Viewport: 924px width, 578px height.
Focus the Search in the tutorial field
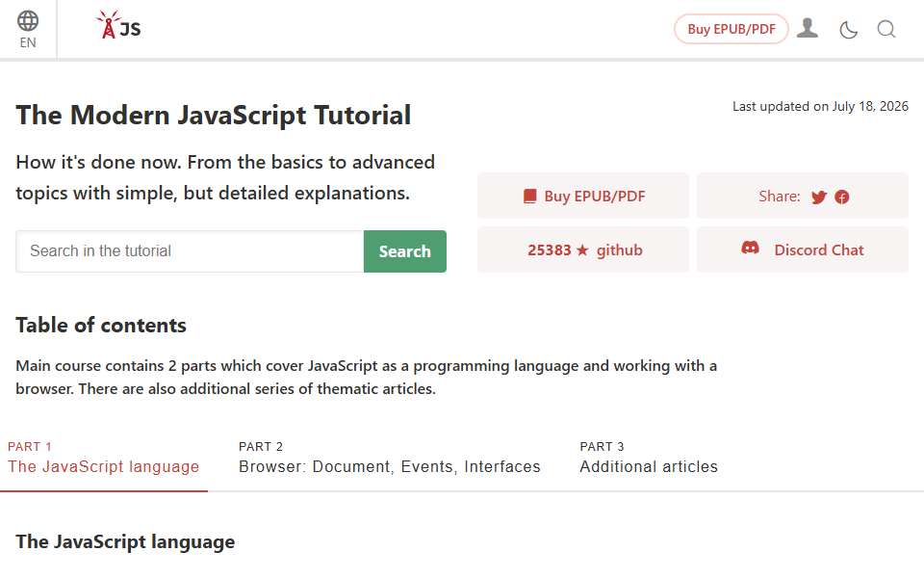tap(190, 251)
